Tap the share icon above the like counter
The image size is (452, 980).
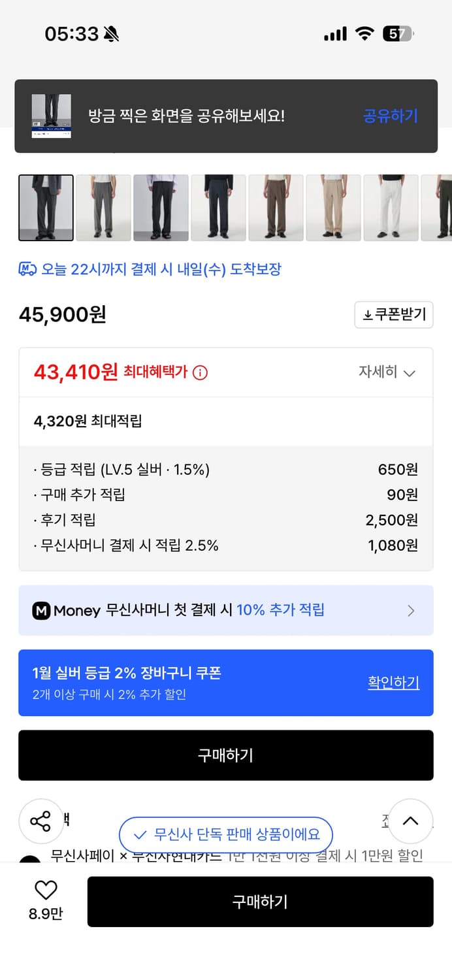(x=41, y=821)
